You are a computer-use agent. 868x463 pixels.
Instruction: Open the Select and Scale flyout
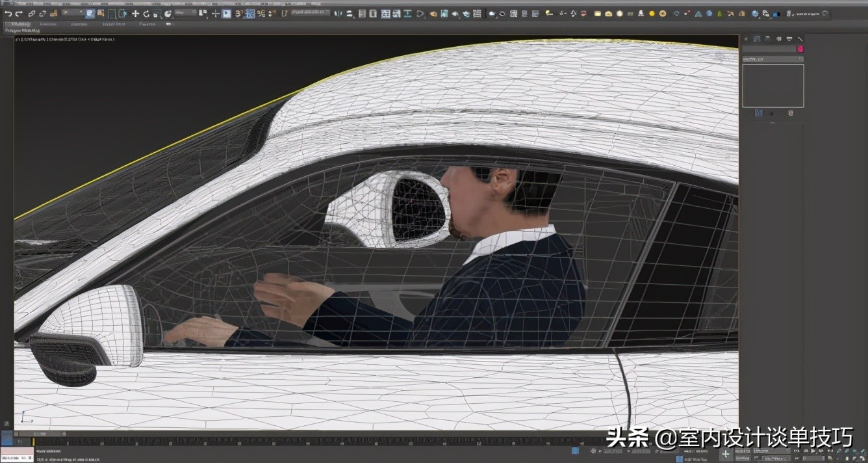point(157,14)
